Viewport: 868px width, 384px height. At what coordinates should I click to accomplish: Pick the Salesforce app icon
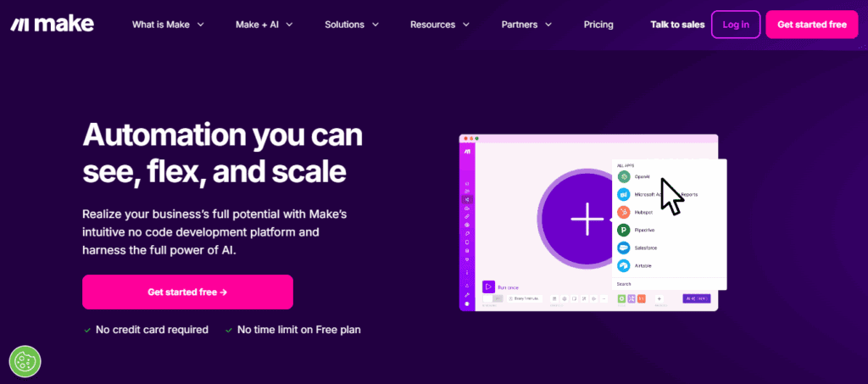624,248
